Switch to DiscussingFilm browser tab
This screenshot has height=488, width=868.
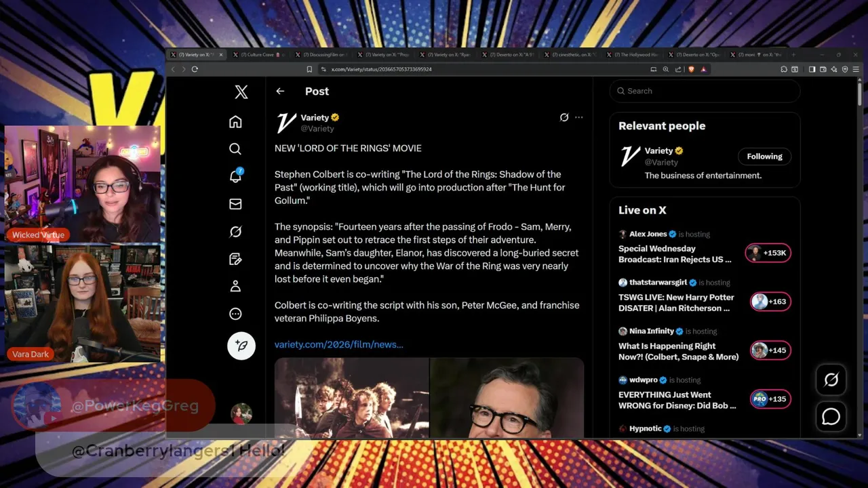pos(321,54)
